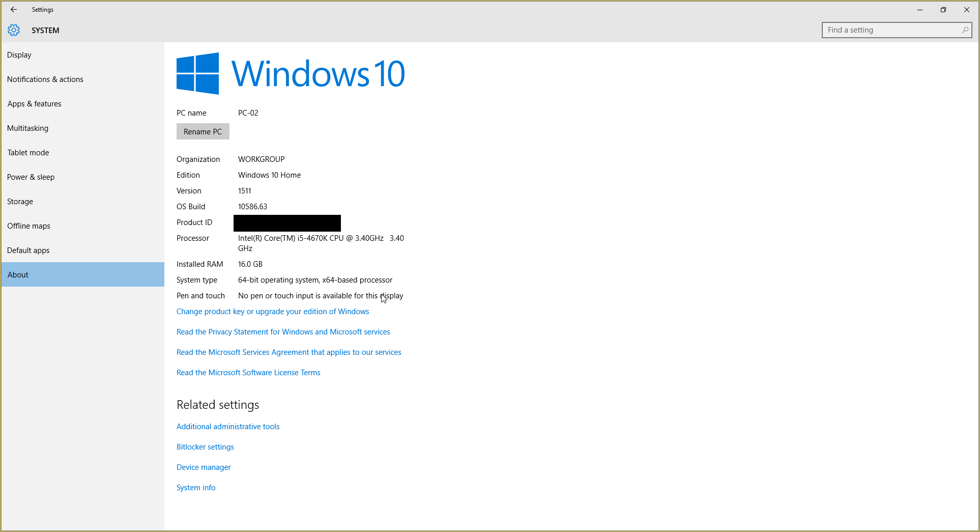Screen dimensions: 980x532
Task: Click the Rename PC button
Action: 203,131
